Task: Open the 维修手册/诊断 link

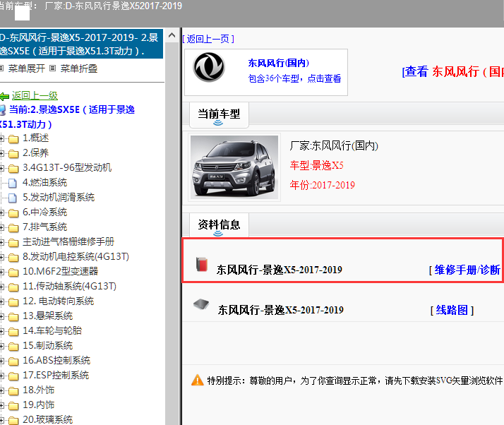Action: tap(466, 270)
